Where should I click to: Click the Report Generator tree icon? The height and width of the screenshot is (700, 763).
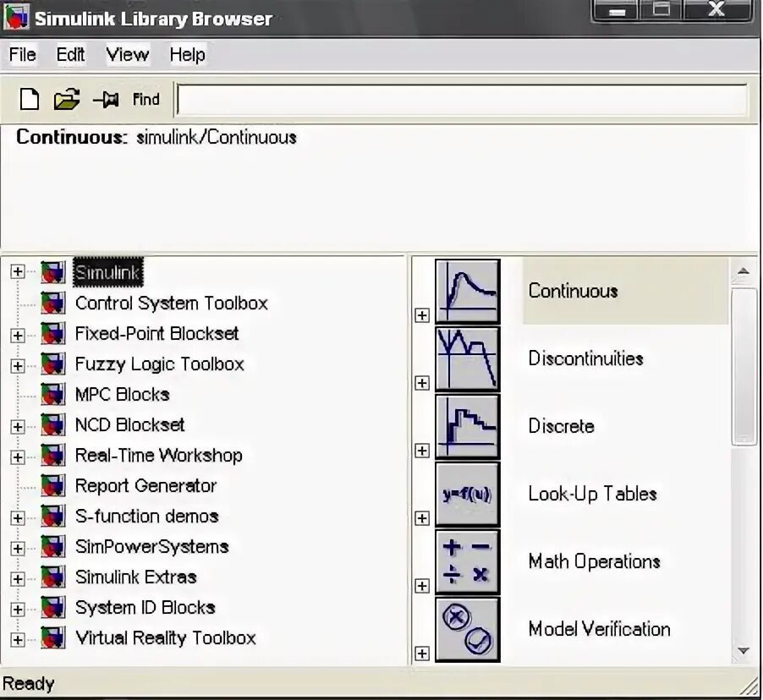pyautogui.click(x=53, y=485)
